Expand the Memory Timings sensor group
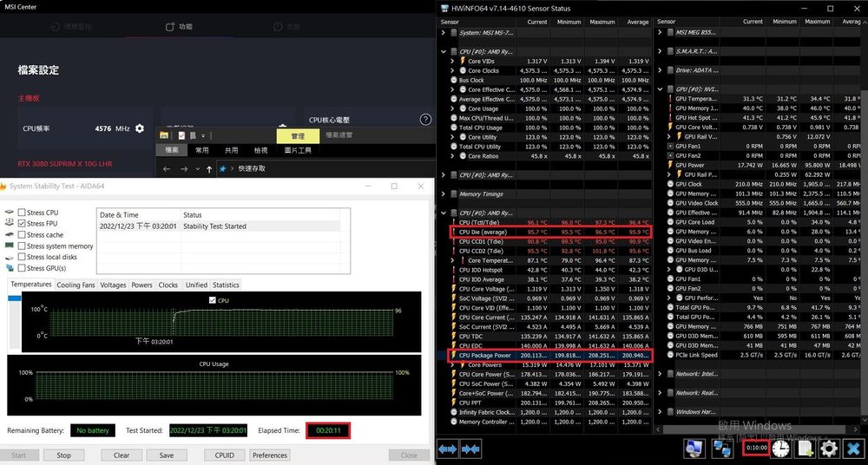The height and width of the screenshot is (465, 868). click(444, 194)
